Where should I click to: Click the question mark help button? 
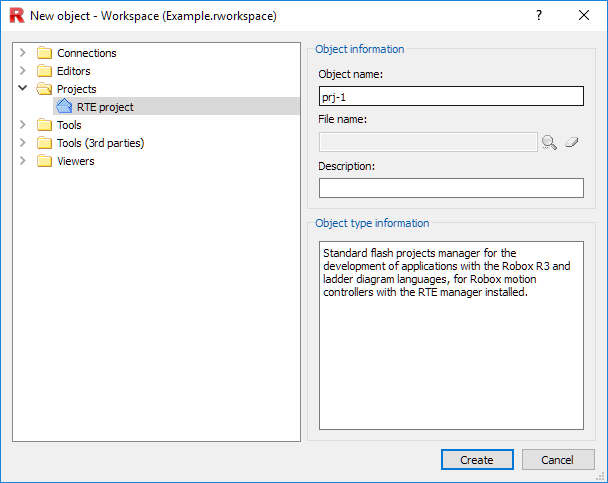tap(539, 15)
